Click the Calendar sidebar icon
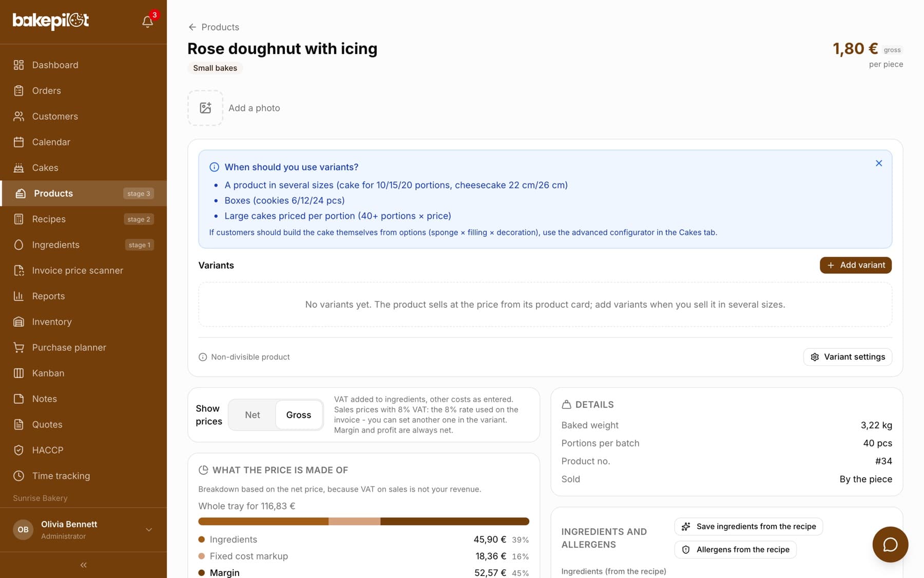This screenshot has width=924, height=578. 19,142
